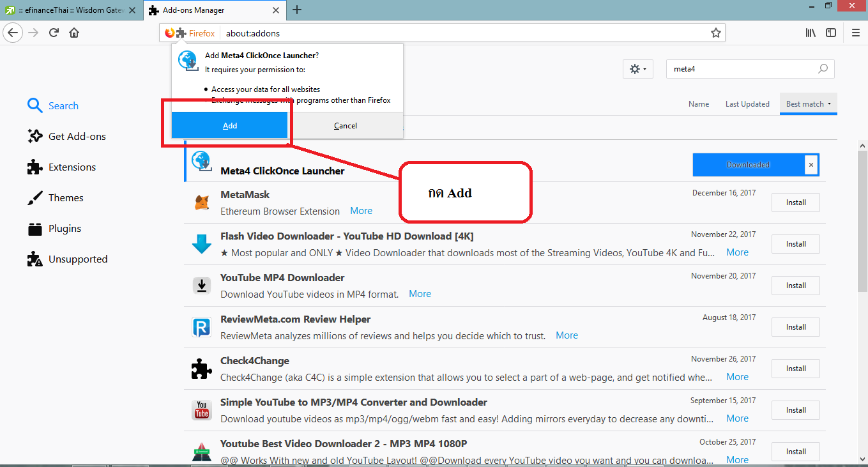Image resolution: width=868 pixels, height=467 pixels.
Task: Open the Best match sort dropdown
Action: pos(808,104)
